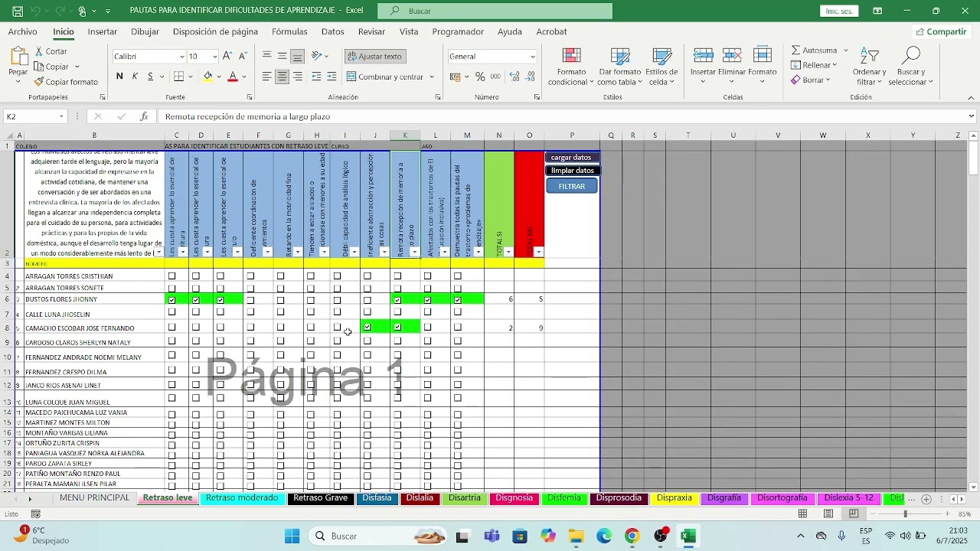980x551 pixels.
Task: Open the Insertar ribbon tab
Action: pos(103,31)
